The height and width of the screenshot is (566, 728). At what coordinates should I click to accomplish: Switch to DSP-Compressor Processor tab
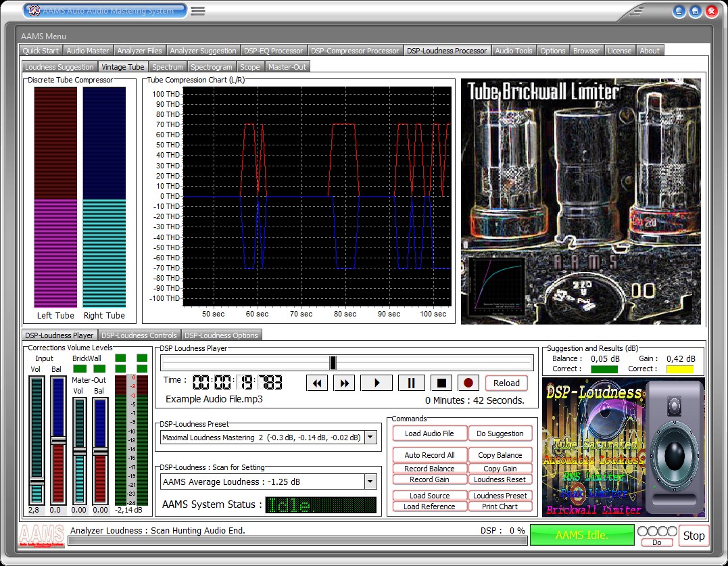(x=355, y=51)
